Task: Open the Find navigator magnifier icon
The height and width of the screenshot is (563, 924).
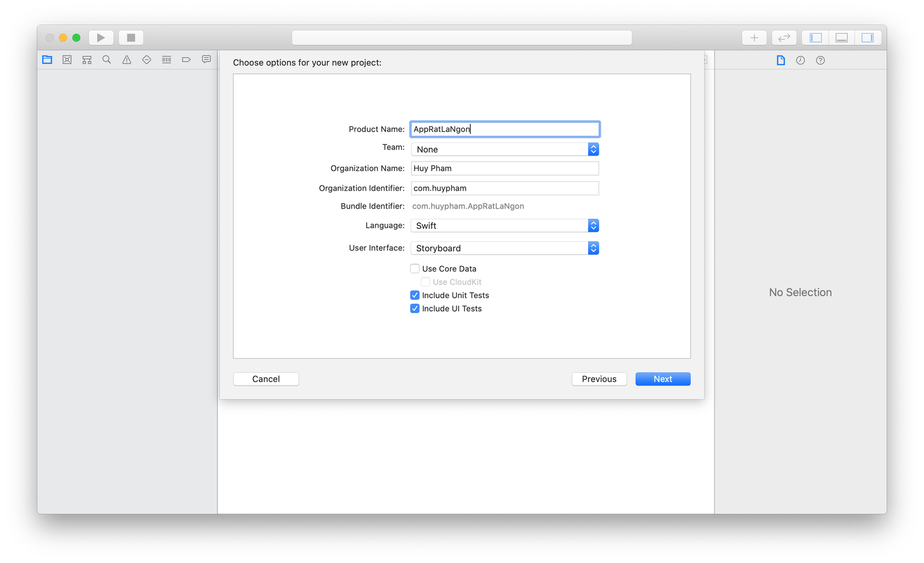Action: pyautogui.click(x=106, y=60)
